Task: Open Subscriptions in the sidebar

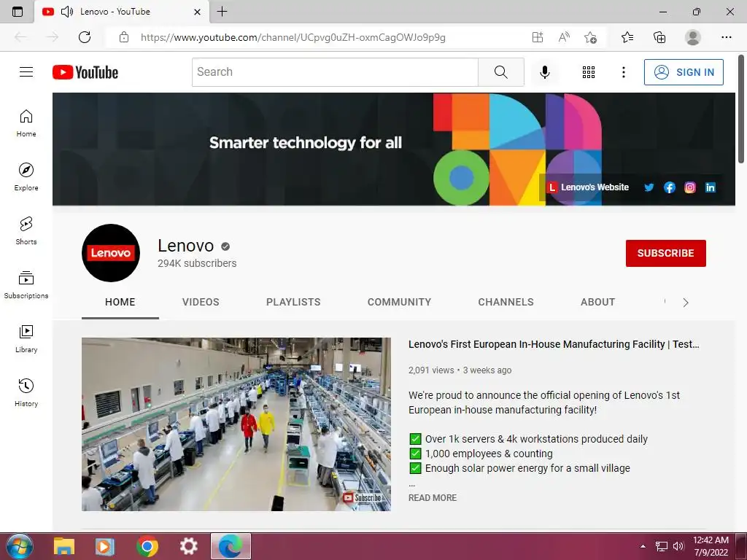Action: tap(26, 285)
